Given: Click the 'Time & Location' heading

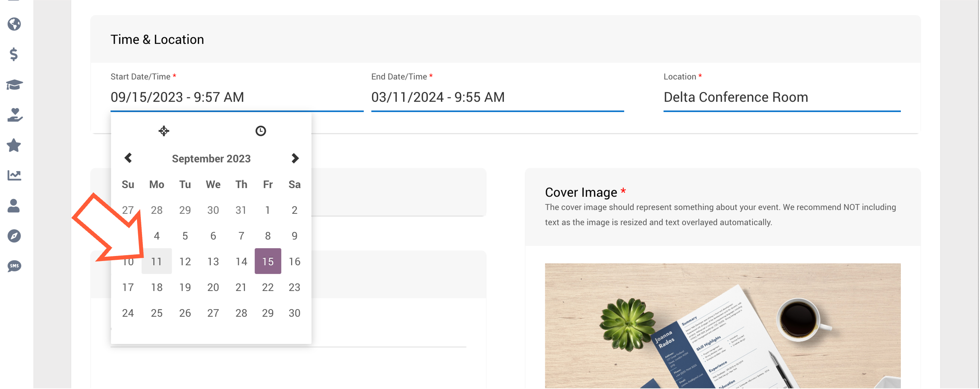Looking at the screenshot, I should pos(157,40).
